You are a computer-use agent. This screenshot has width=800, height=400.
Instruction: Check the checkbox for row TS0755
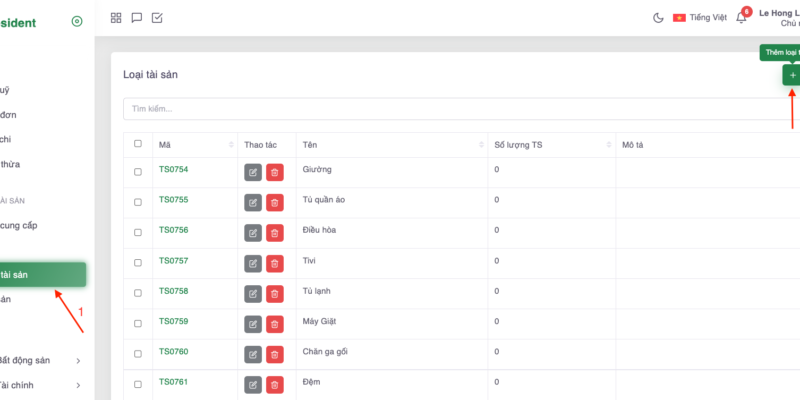(x=138, y=202)
